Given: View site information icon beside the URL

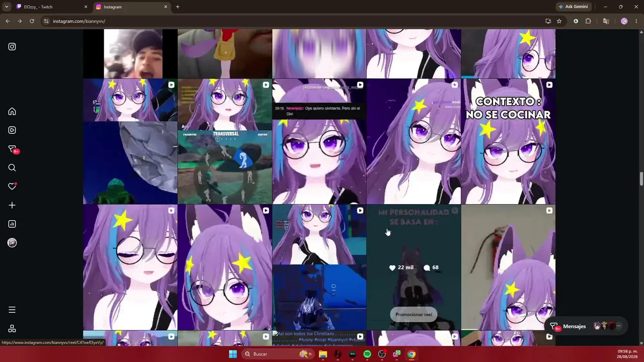Looking at the screenshot, I should click(x=46, y=21).
